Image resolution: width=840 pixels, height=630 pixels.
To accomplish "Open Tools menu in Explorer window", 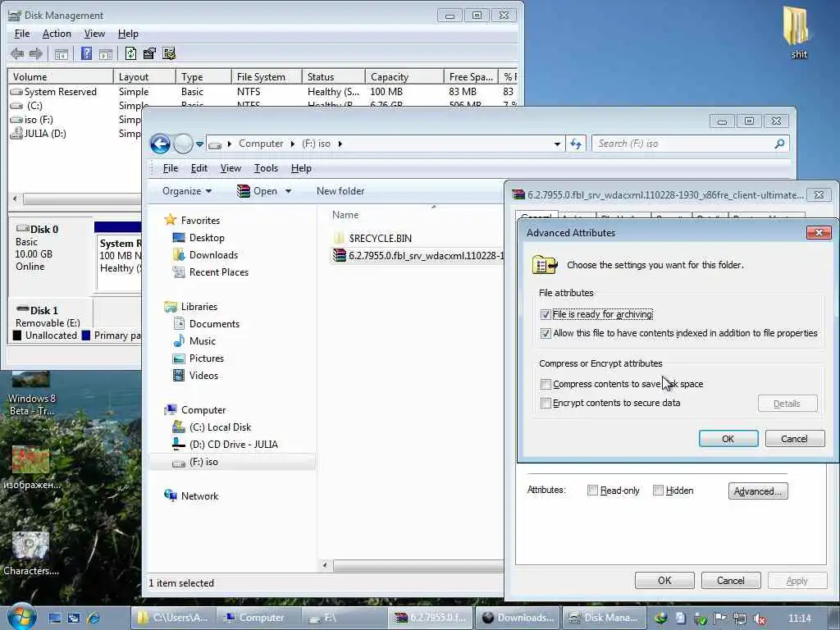I will tap(266, 168).
